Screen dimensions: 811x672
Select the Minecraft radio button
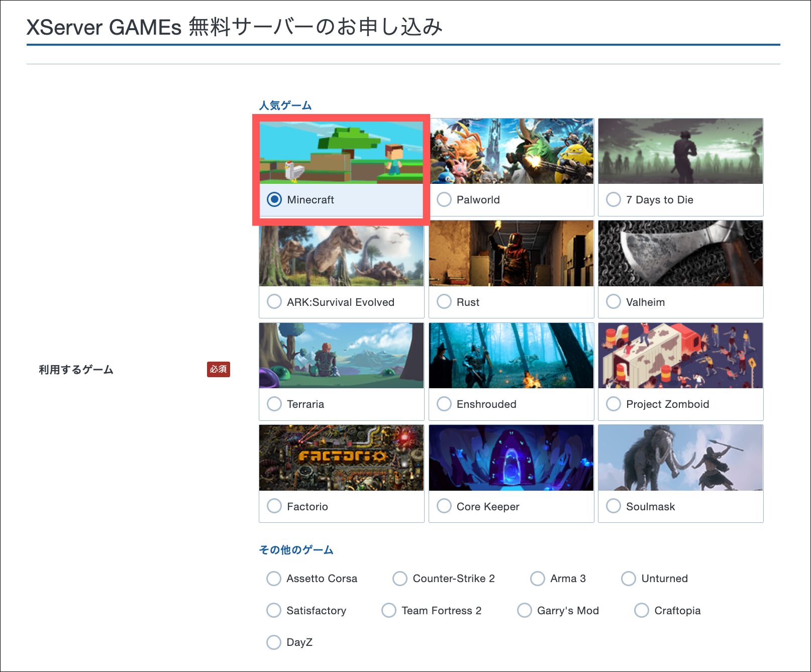point(274,199)
